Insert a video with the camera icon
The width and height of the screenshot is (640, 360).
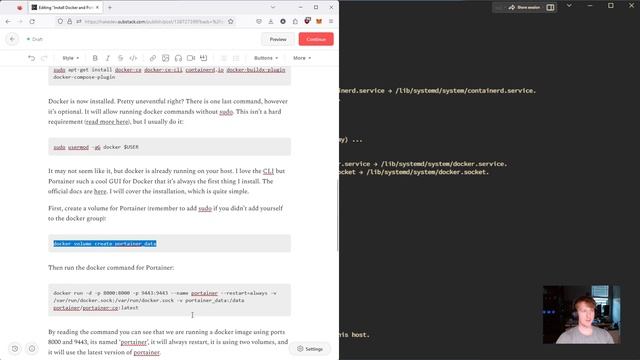coord(191,58)
